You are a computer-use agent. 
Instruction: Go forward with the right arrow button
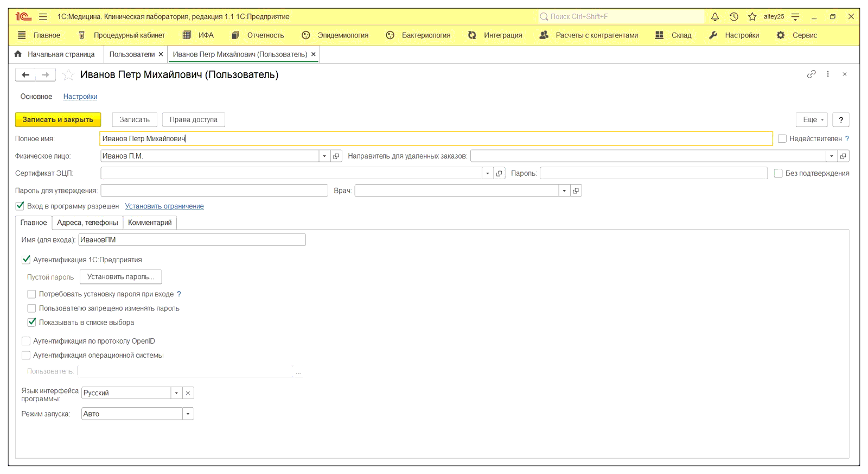(x=46, y=75)
